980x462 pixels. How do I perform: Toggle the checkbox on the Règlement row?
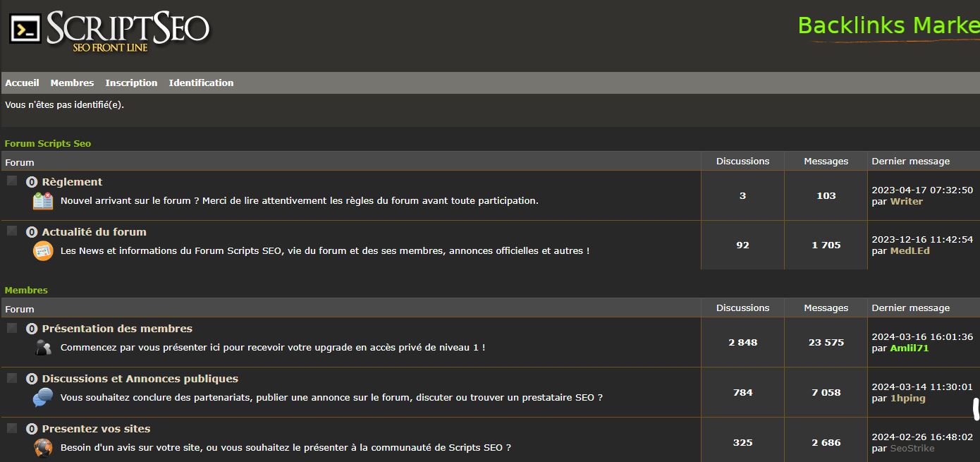(x=12, y=181)
